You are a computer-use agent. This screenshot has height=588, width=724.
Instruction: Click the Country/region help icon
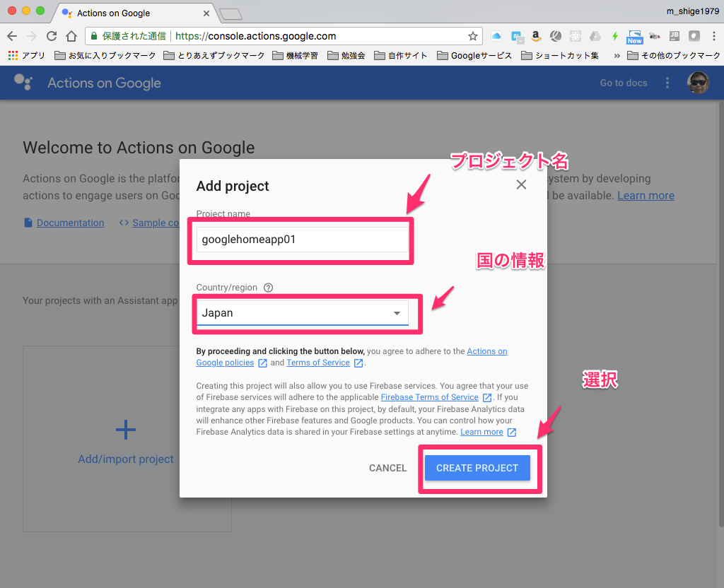coord(268,288)
